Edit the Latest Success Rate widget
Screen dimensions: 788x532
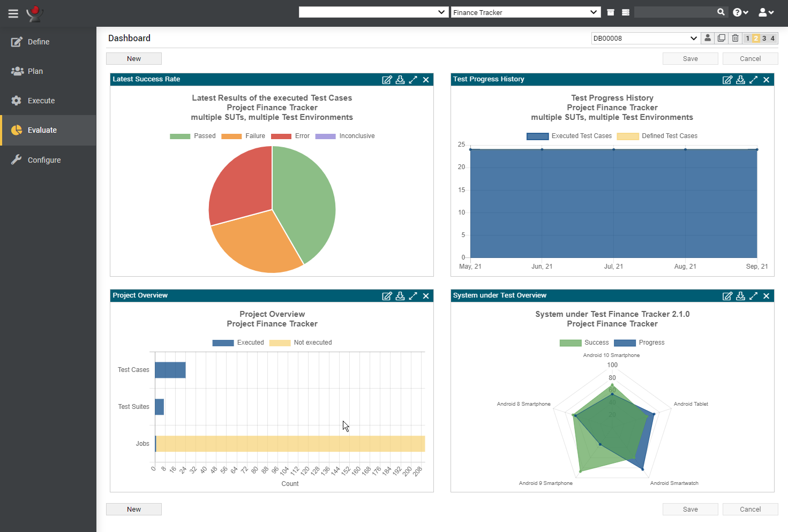[x=387, y=80]
